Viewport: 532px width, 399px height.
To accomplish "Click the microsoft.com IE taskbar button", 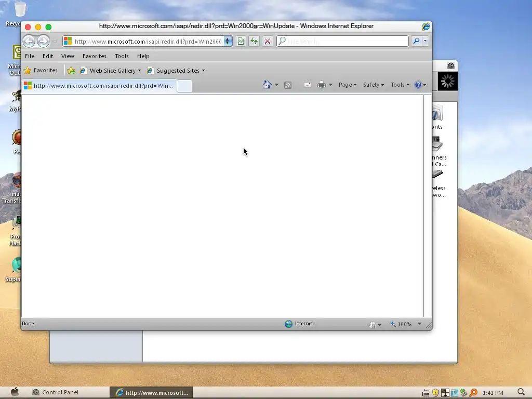I will (151, 393).
